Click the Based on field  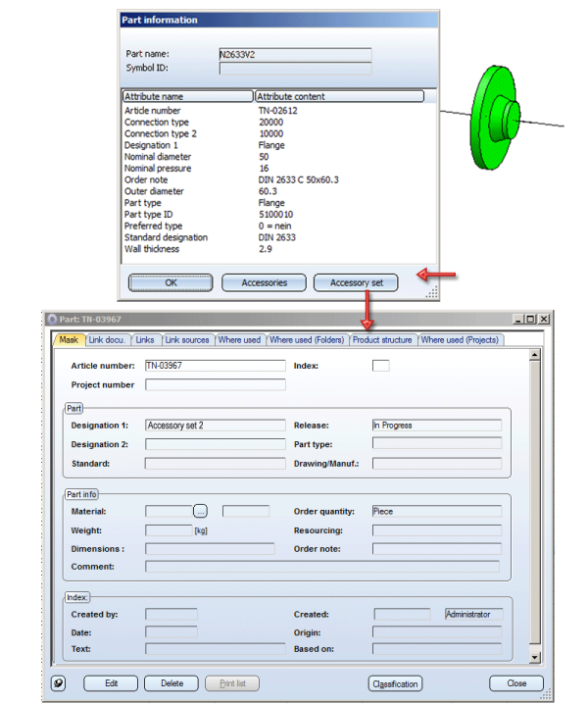point(437,649)
